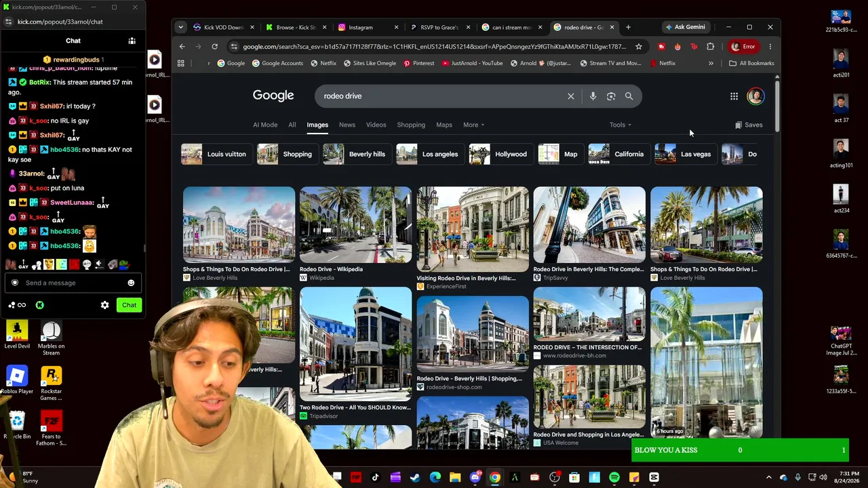Viewport: 868px width, 488px height.
Task: Open the Roblox Player desktop shortcut
Action: 17,380
